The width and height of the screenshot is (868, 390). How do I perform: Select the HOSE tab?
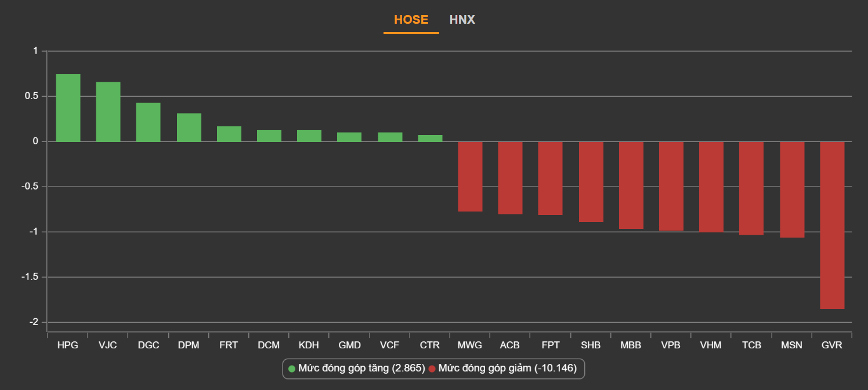click(411, 20)
